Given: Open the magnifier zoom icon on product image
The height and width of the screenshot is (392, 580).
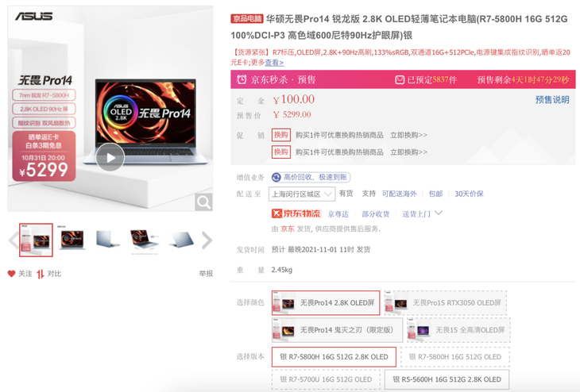Looking at the screenshot, I should point(203,202).
